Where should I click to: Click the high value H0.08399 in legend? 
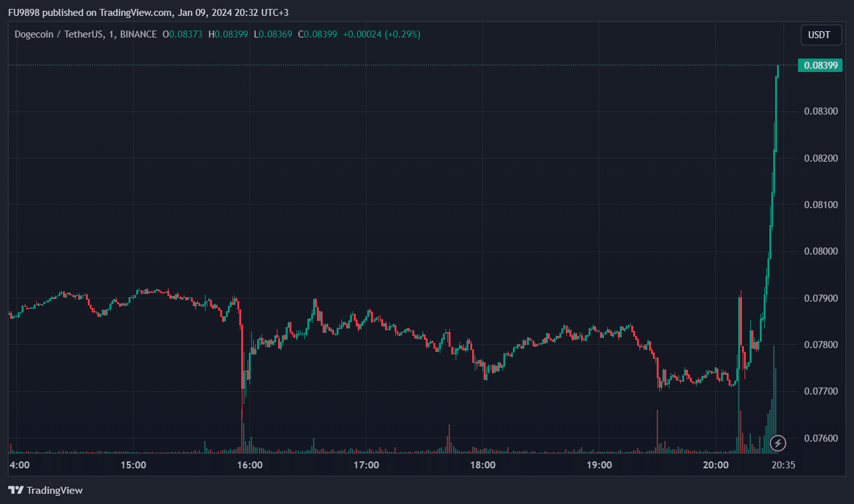pos(228,34)
